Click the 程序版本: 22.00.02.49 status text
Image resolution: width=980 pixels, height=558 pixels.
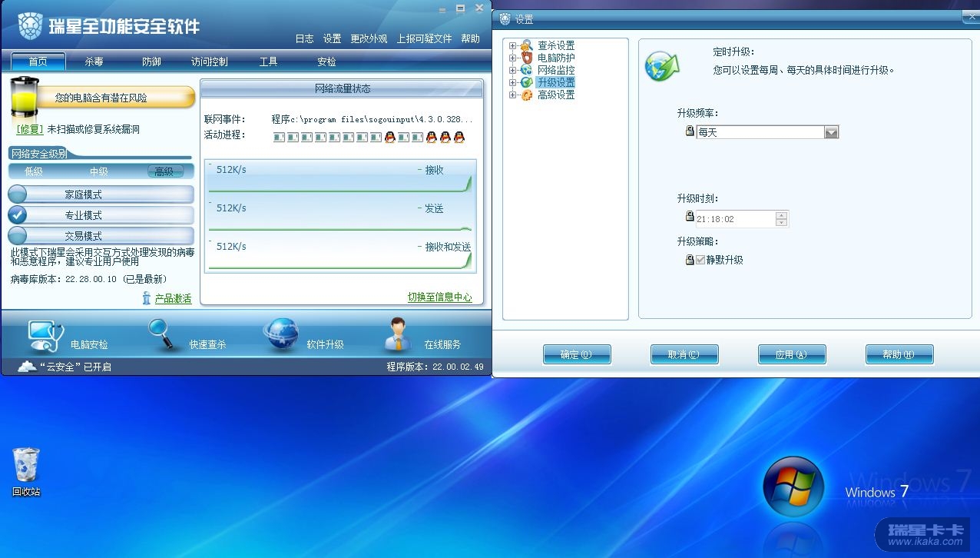(435, 367)
